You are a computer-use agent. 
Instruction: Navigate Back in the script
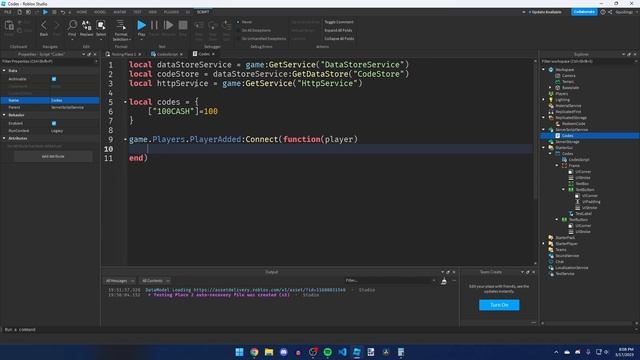pyautogui.click(x=44, y=26)
